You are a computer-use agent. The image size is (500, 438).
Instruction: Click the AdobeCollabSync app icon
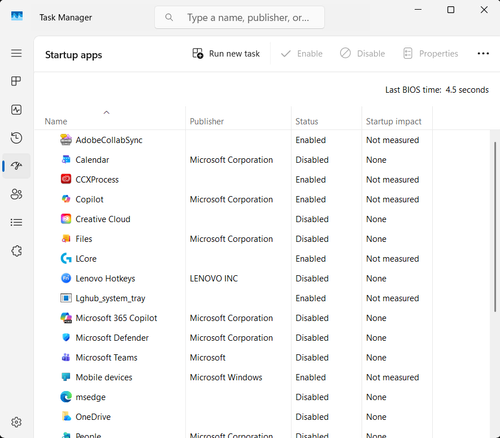point(66,140)
